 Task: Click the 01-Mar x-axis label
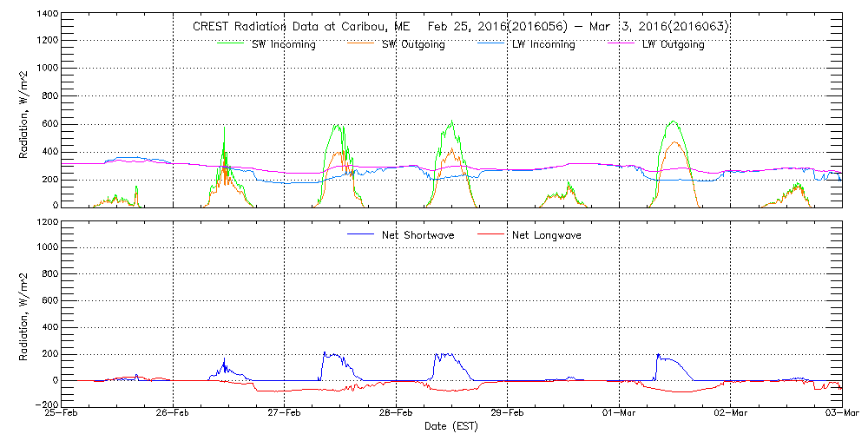click(x=620, y=414)
